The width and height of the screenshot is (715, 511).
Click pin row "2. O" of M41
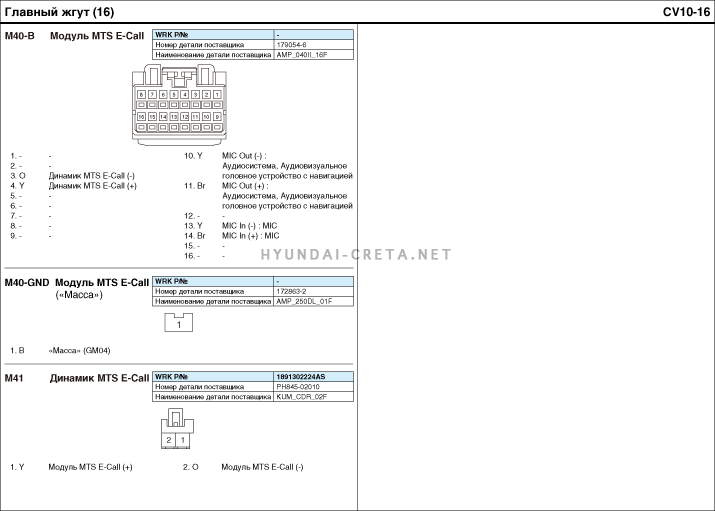point(191,467)
